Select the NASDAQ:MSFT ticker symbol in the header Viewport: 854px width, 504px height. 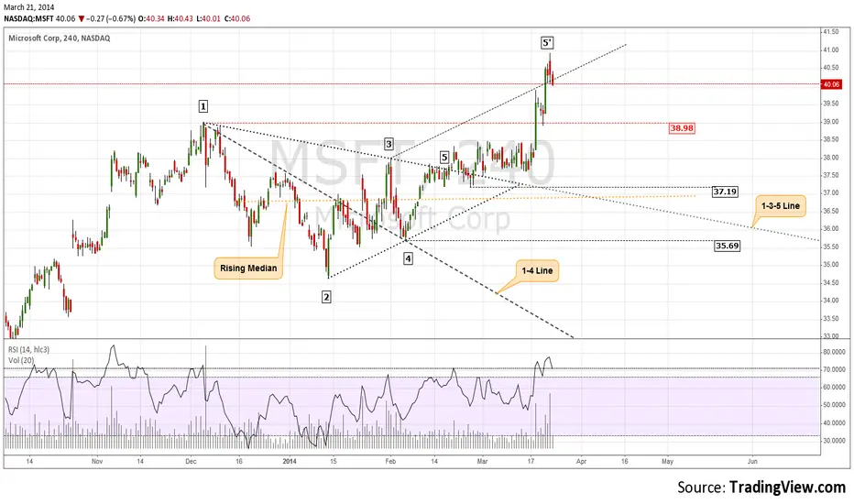coord(28,18)
